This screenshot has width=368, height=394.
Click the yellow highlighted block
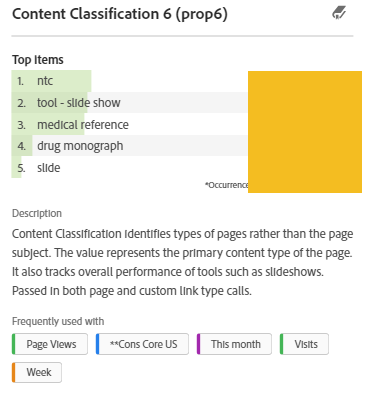point(305,132)
